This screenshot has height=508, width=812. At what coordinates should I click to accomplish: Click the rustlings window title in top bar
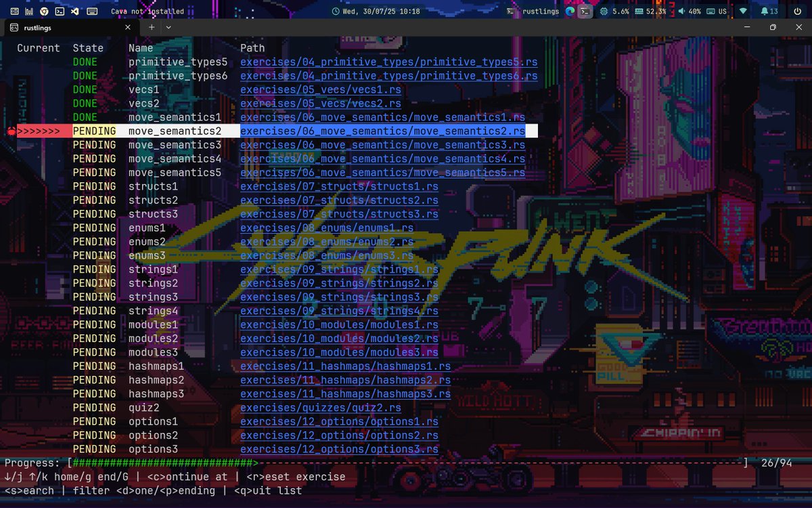pos(541,12)
